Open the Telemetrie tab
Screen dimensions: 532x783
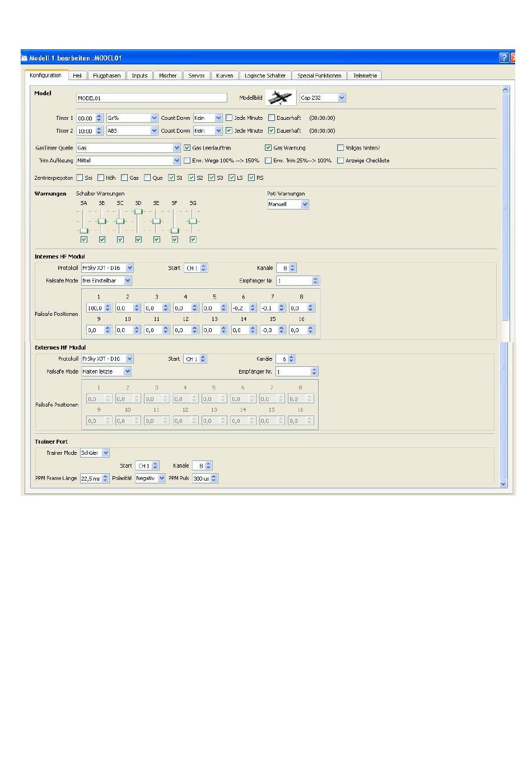coord(365,76)
